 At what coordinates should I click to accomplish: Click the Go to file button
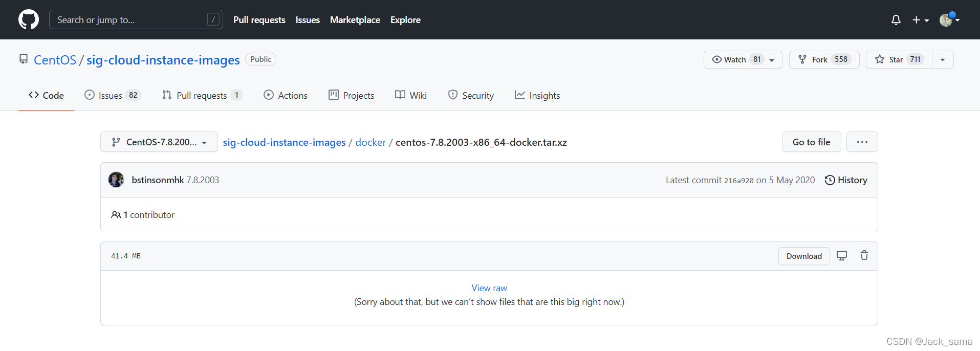(x=811, y=142)
